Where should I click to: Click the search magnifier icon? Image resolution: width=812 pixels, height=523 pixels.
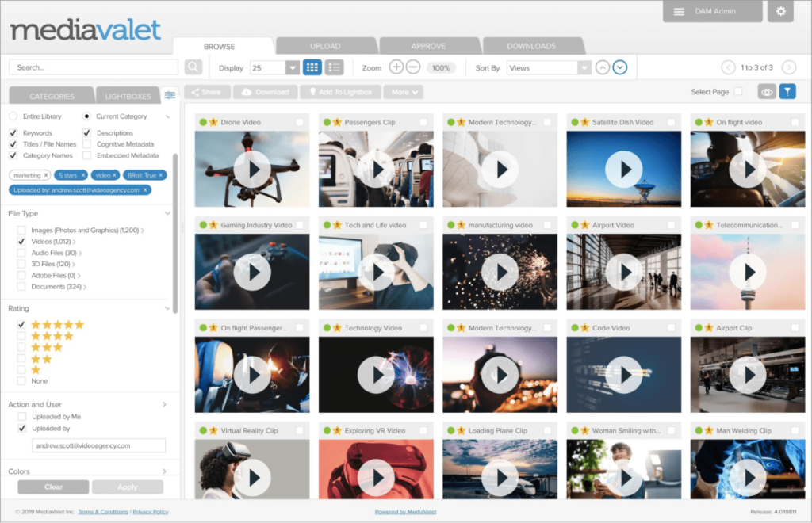tap(193, 67)
